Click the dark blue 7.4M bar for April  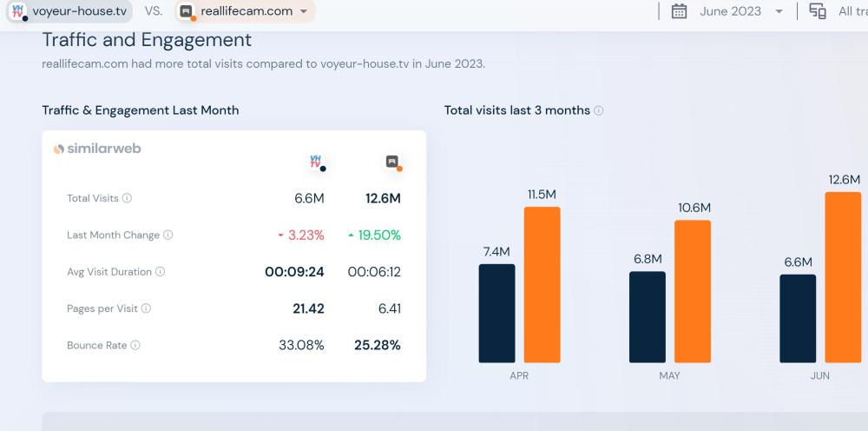tap(496, 313)
